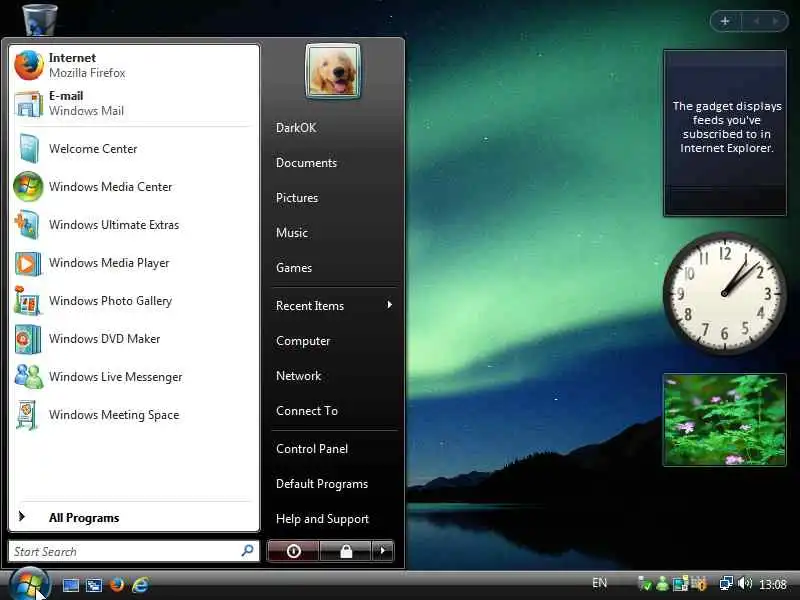Launch Windows DVD Maker
The image size is (800, 600).
[x=134, y=338]
